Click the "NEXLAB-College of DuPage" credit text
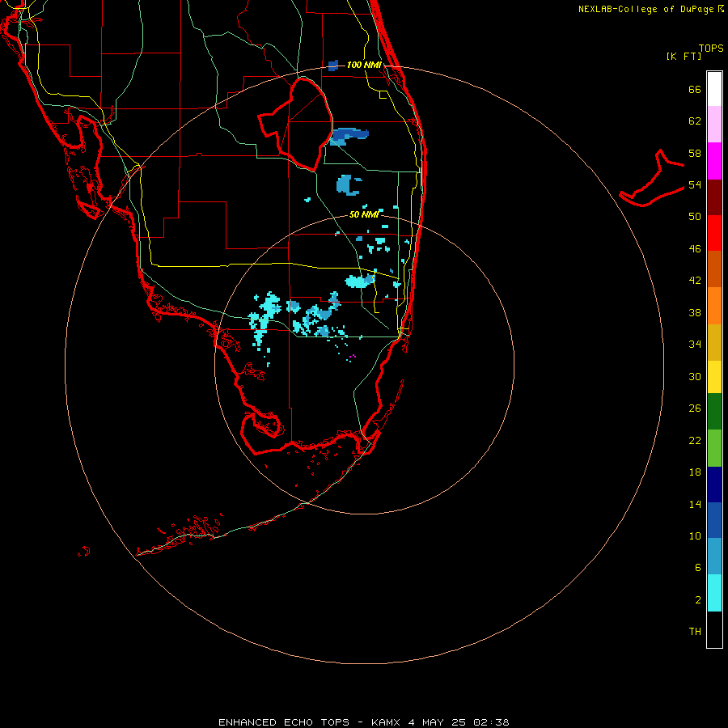Viewport: 728px width, 728px height. coord(645,9)
